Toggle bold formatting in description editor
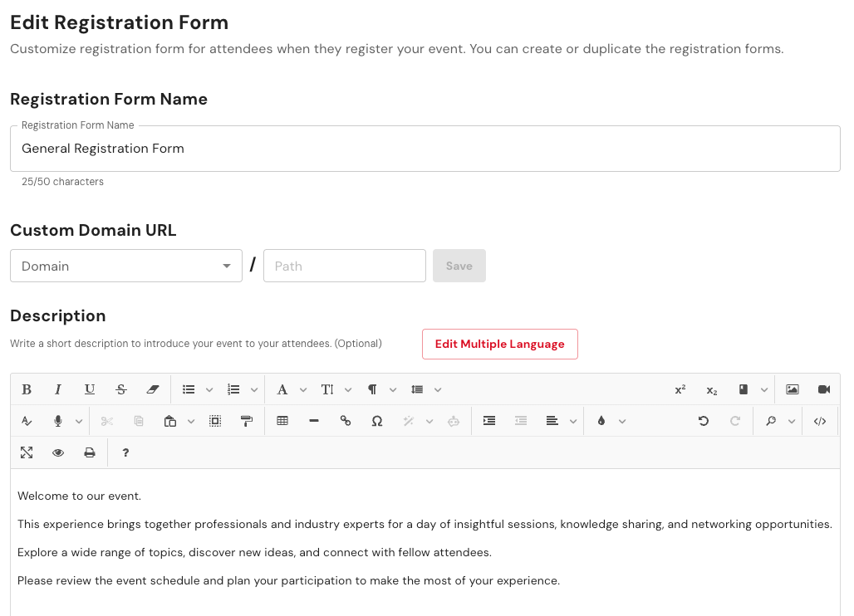 pos(27,389)
